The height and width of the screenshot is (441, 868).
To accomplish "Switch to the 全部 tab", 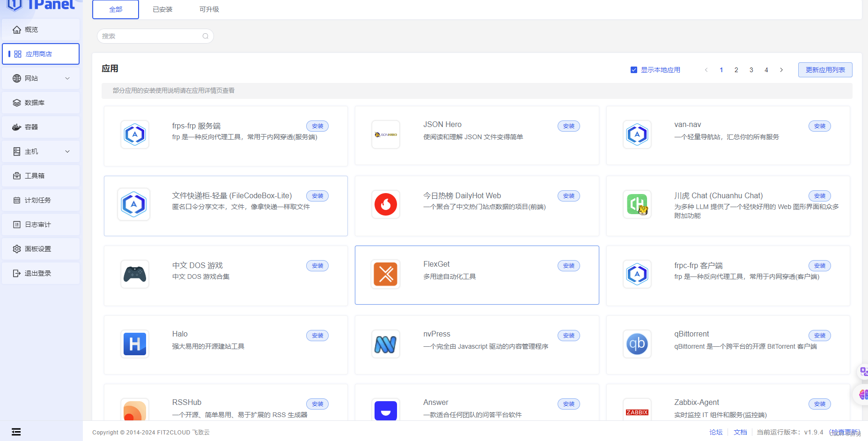I will pyautogui.click(x=116, y=9).
